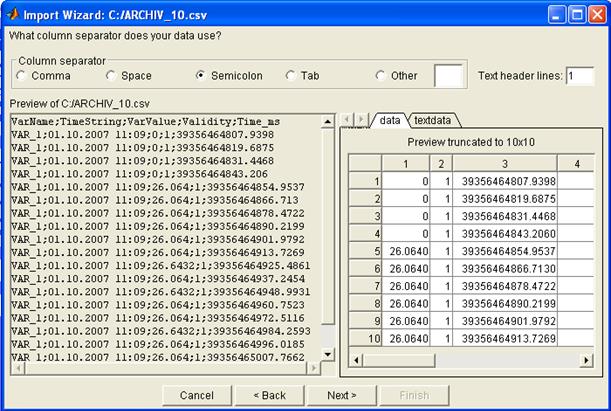
Task: Choose the Space column separator
Action: pos(111,76)
